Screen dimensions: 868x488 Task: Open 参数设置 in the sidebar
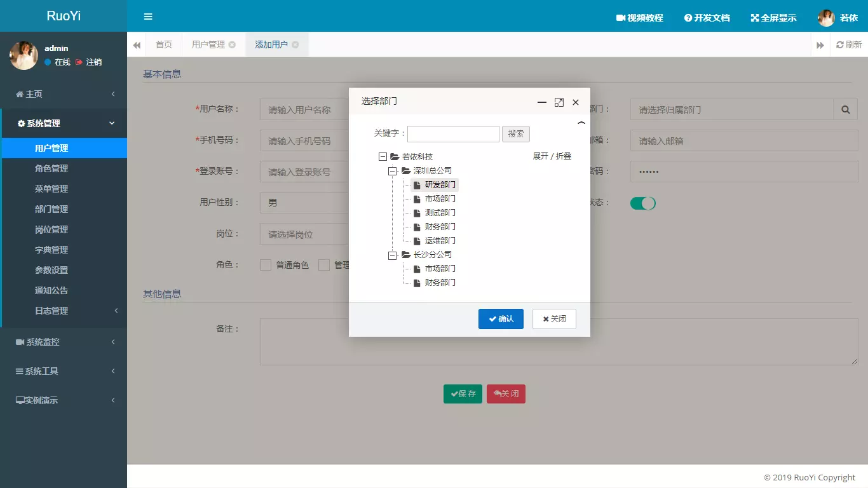pyautogui.click(x=64, y=270)
